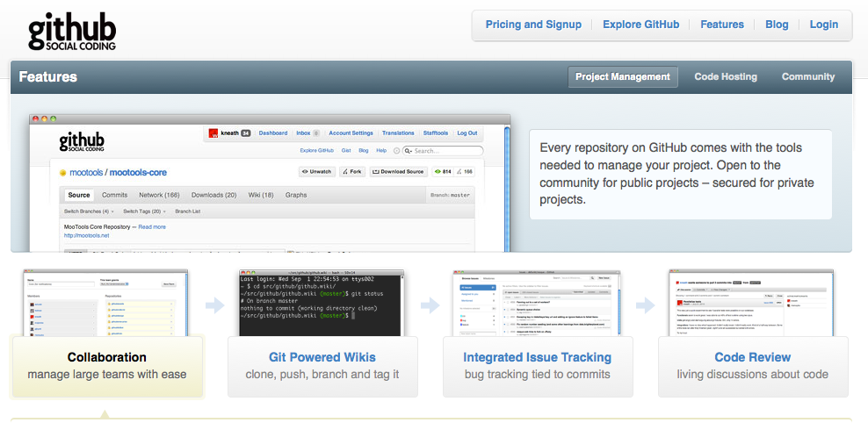
Task: Click the kneath user avatar icon
Action: click(x=213, y=133)
